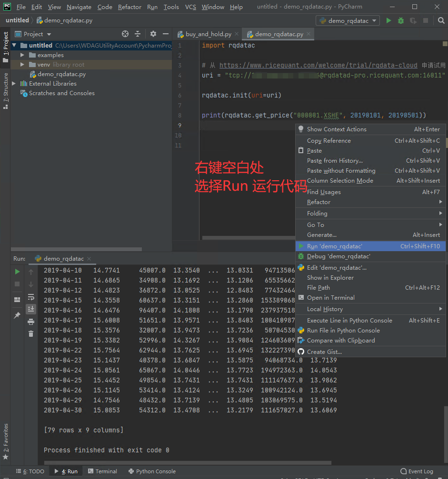Select Run 'demo_rqdatac' in context menu
Viewport: 448px width, 479px height.
pyautogui.click(x=370, y=246)
